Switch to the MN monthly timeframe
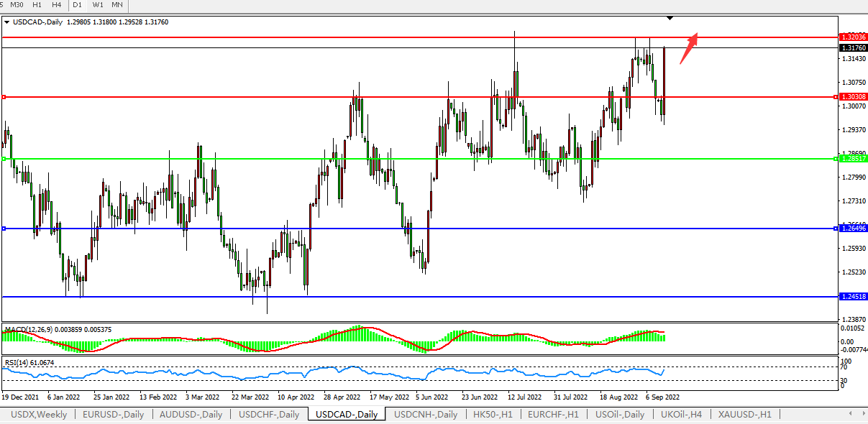The height and width of the screenshot is (424, 868). [117, 5]
